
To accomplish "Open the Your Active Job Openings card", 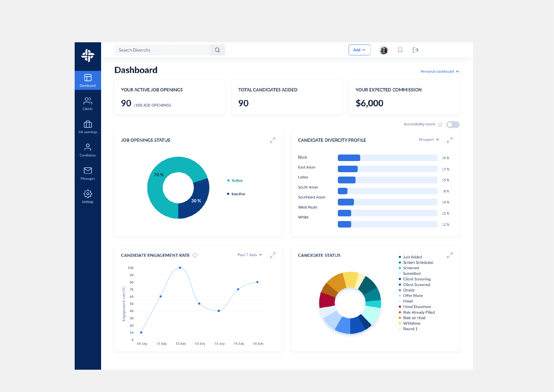I will (170, 98).
